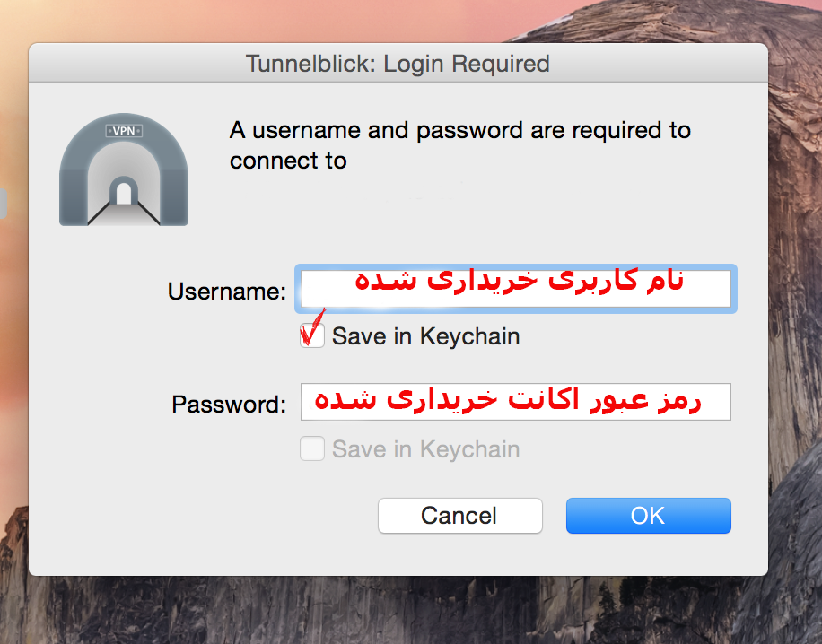Click the small archway inside the tunnel icon

124,192
